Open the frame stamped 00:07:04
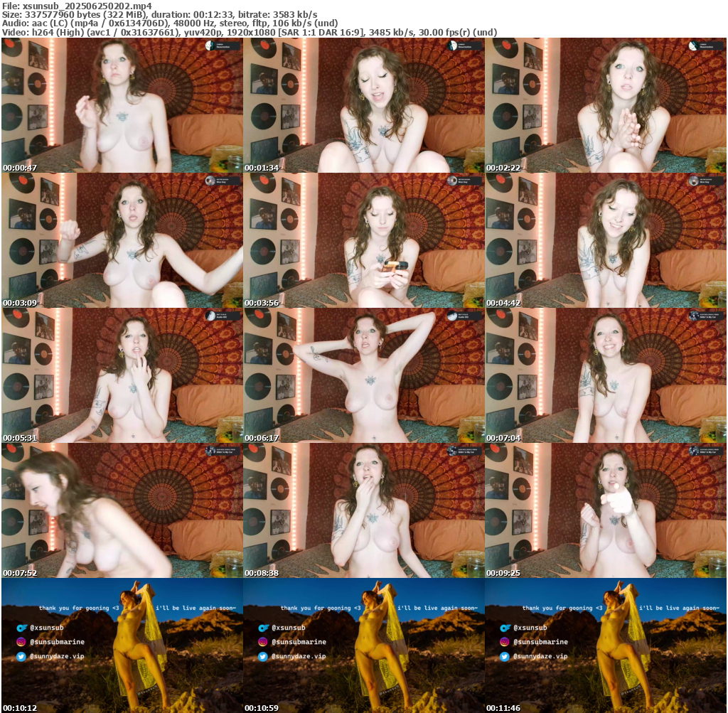The image size is (728, 713). pyautogui.click(x=606, y=375)
